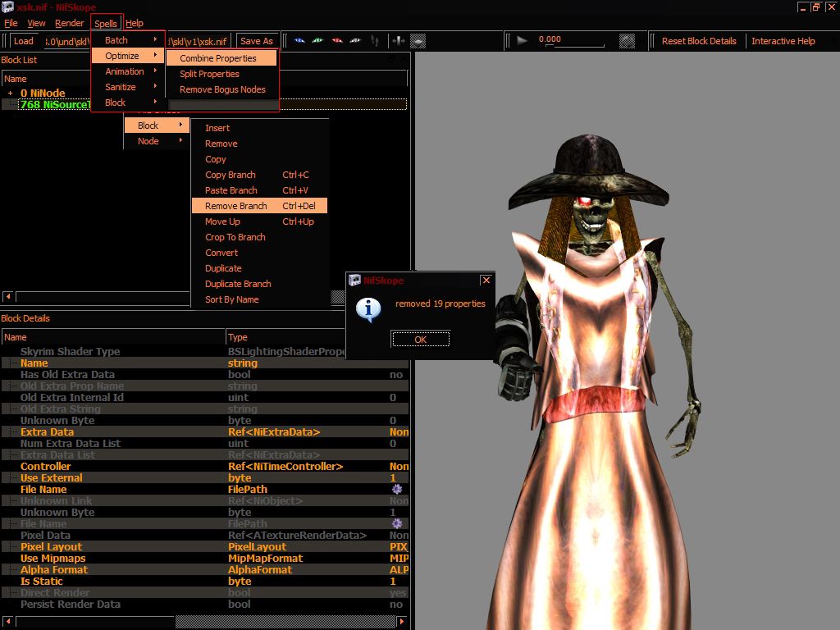The height and width of the screenshot is (630, 840).
Task: Click the white eye view icon
Action: (x=356, y=41)
